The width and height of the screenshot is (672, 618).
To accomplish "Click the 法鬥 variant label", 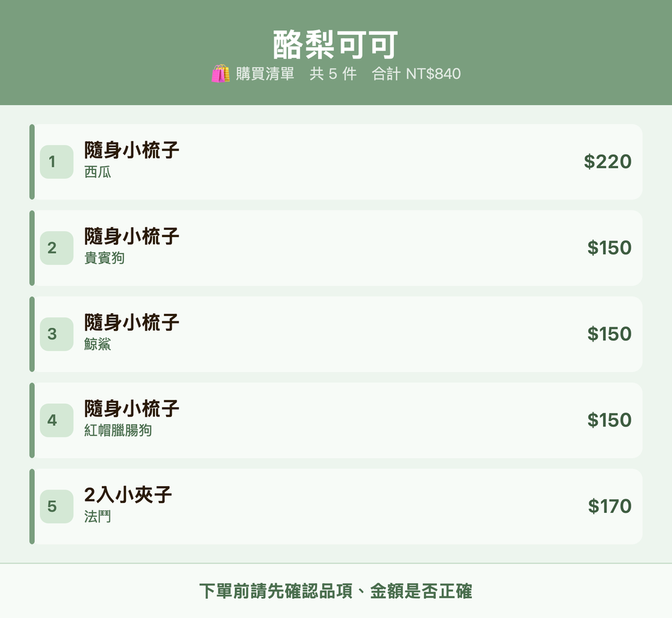I will point(97,517).
